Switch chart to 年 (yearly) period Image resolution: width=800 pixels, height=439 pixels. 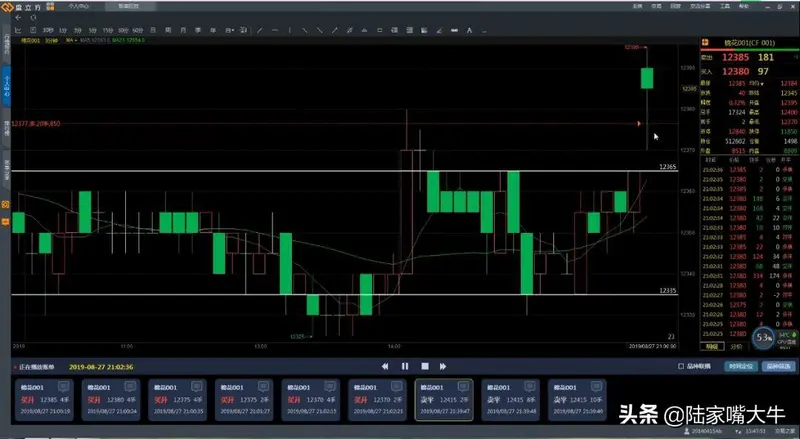coord(213,31)
